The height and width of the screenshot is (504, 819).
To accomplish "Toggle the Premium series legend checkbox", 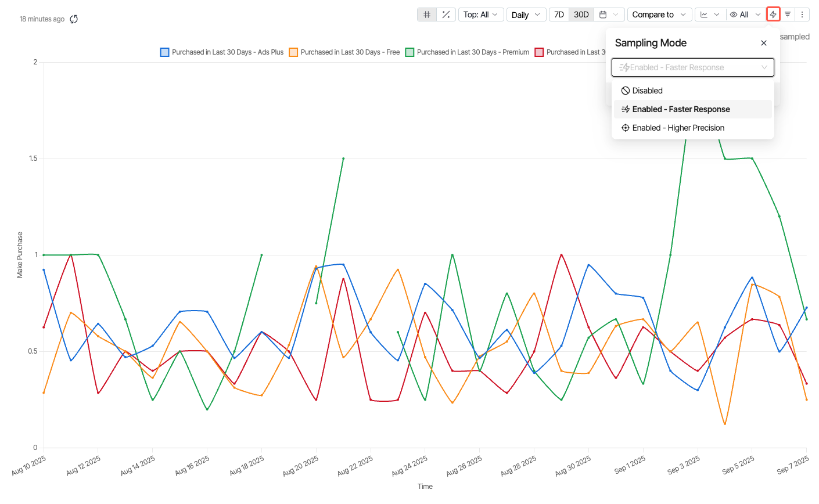I will click(410, 52).
